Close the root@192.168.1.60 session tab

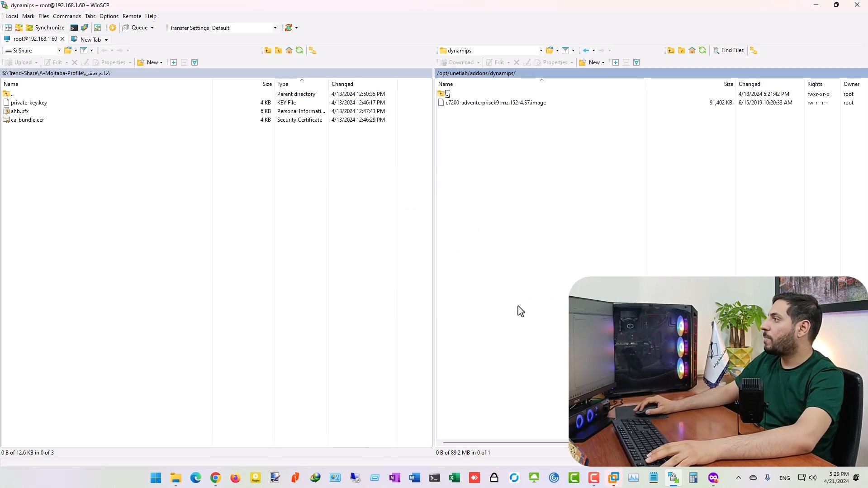click(x=62, y=39)
